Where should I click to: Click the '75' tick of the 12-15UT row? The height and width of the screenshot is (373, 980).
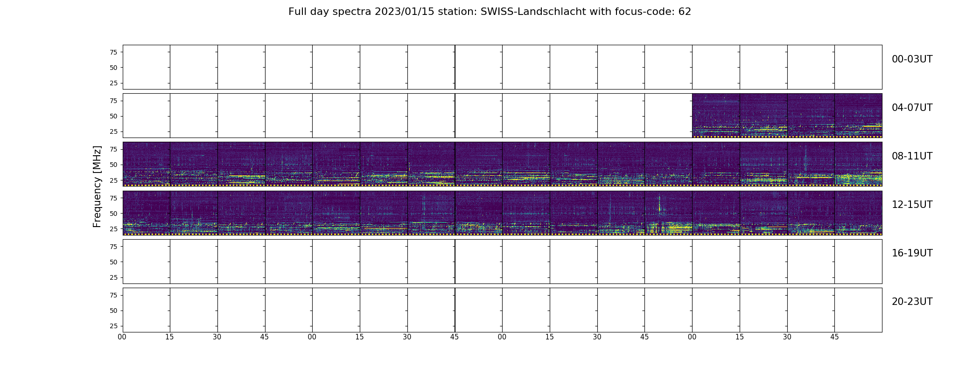pyautogui.click(x=113, y=198)
